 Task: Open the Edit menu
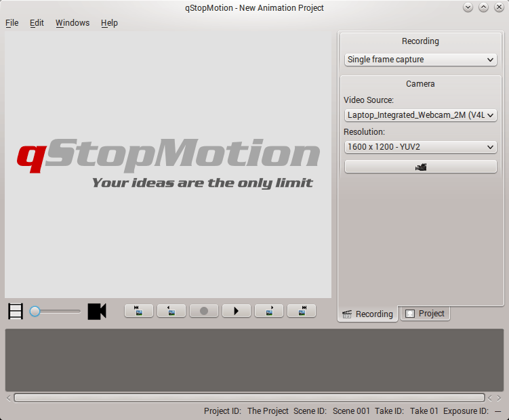click(x=37, y=23)
